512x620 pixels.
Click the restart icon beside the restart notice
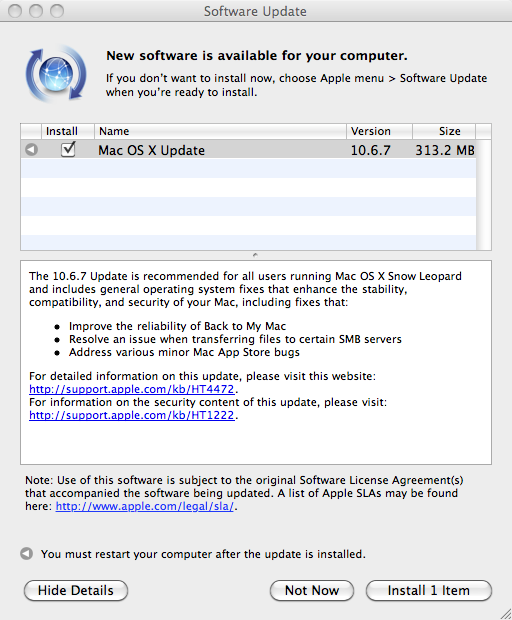pyautogui.click(x=26, y=554)
